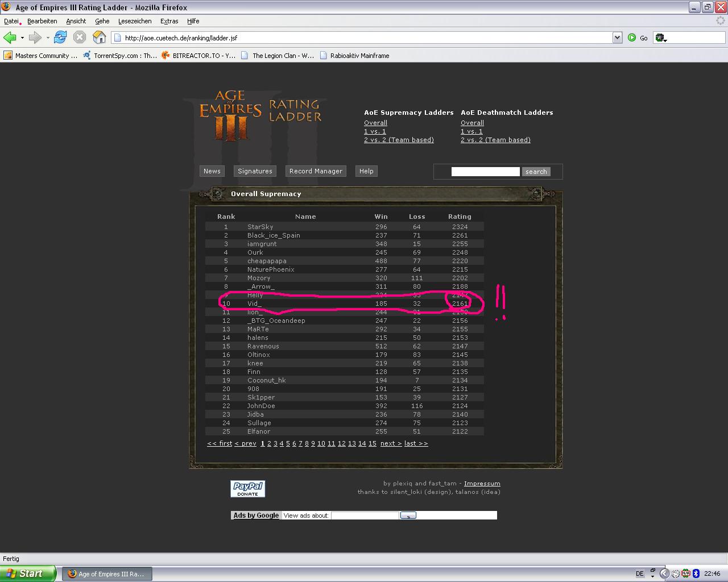Click the Signatures button
This screenshot has height=582, width=728.
point(255,171)
